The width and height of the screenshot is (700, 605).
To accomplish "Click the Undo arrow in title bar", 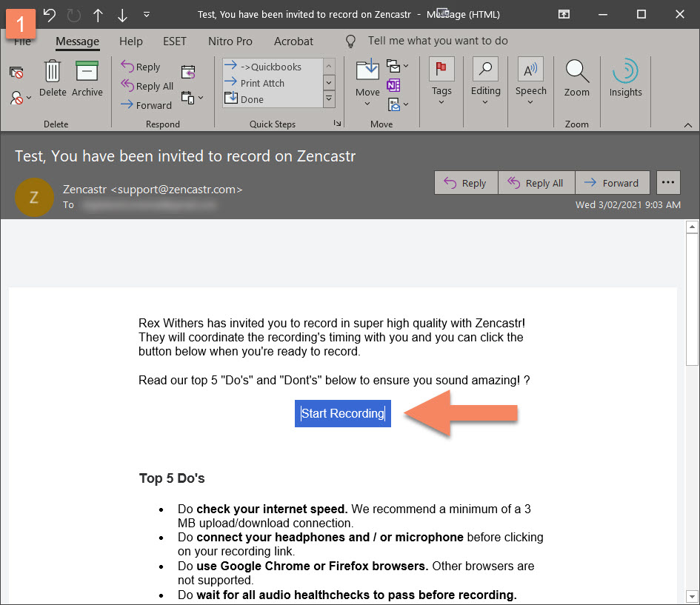I will click(50, 15).
